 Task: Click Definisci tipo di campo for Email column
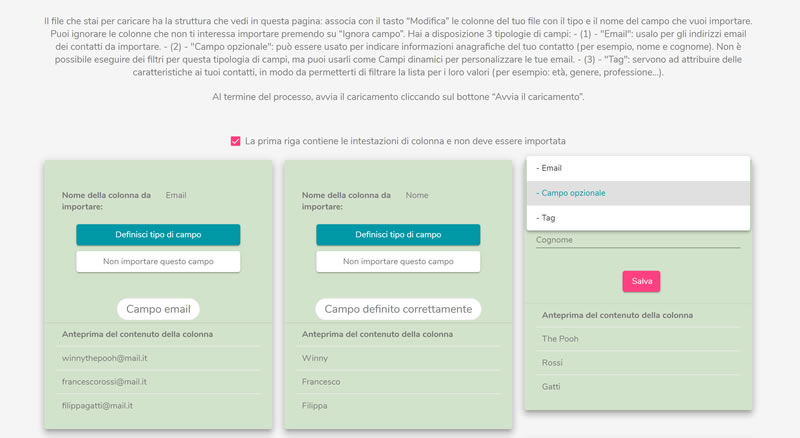pyautogui.click(x=158, y=235)
